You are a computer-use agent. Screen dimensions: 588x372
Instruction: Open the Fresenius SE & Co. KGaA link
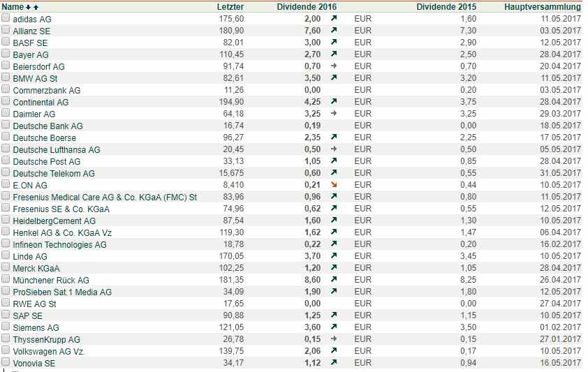(x=61, y=209)
